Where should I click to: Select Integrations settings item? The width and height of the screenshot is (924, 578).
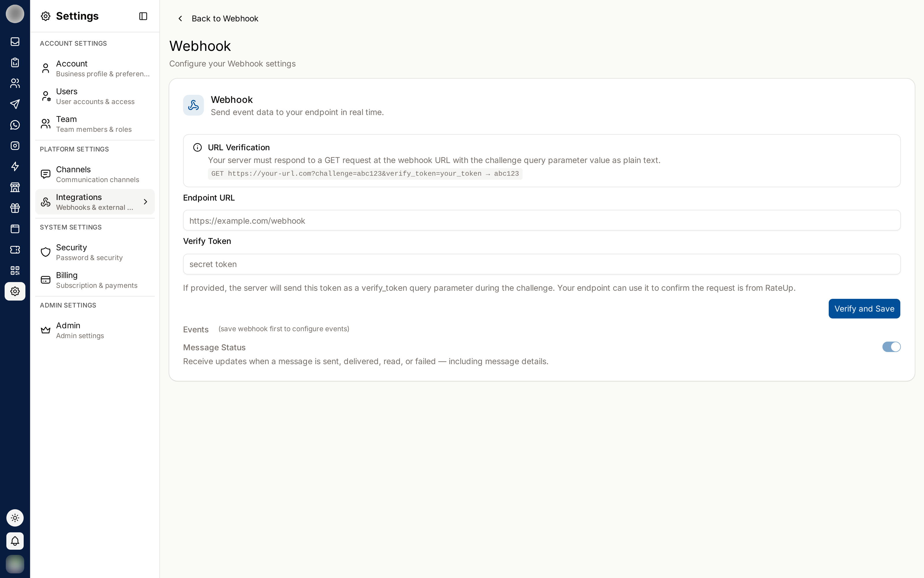tap(95, 202)
